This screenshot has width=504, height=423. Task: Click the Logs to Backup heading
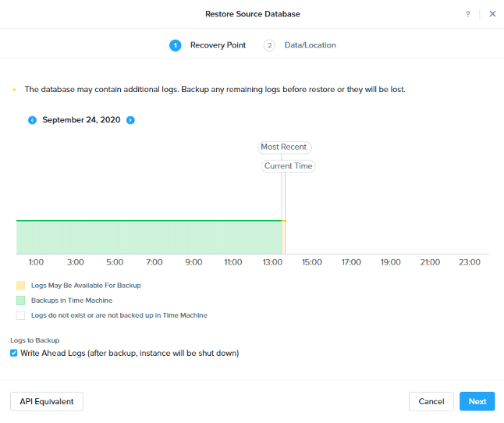pos(34,340)
